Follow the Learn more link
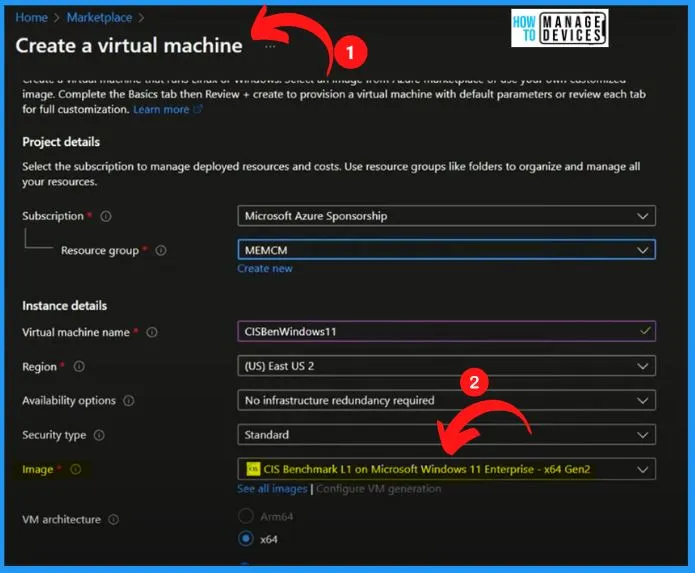The height and width of the screenshot is (573, 695). click(161, 109)
